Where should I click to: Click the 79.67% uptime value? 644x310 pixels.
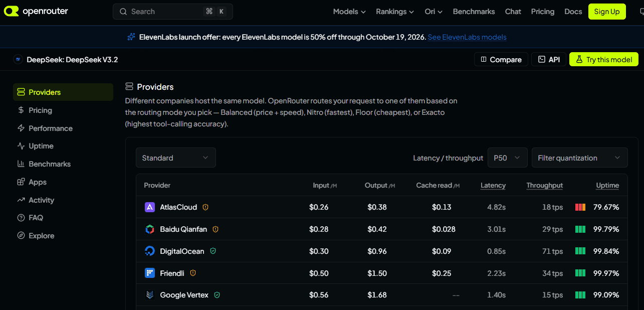pyautogui.click(x=606, y=207)
